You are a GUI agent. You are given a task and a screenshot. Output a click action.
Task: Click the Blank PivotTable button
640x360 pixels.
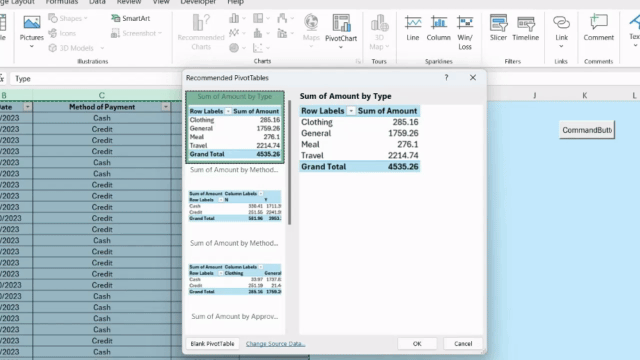tap(212, 344)
